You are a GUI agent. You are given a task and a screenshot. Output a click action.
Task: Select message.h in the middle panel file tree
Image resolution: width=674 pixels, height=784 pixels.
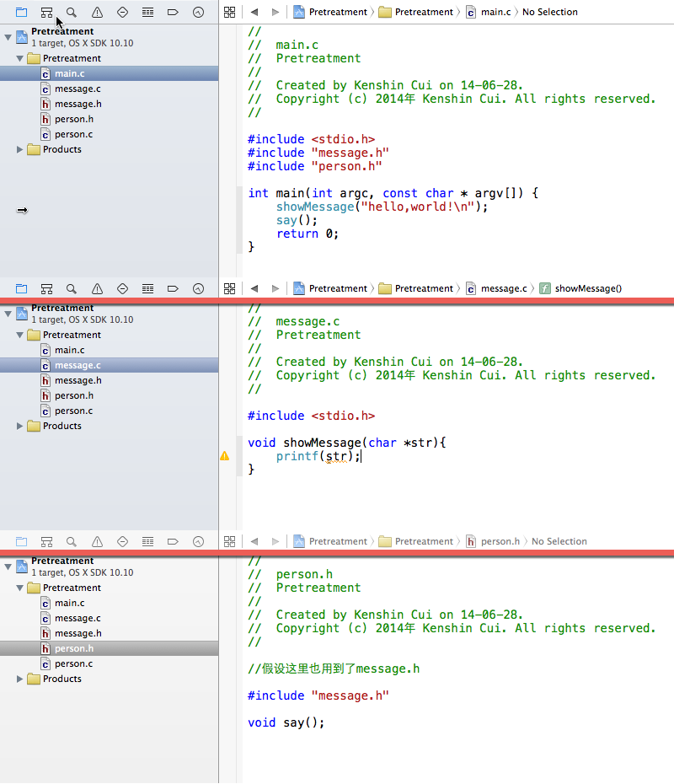point(78,380)
